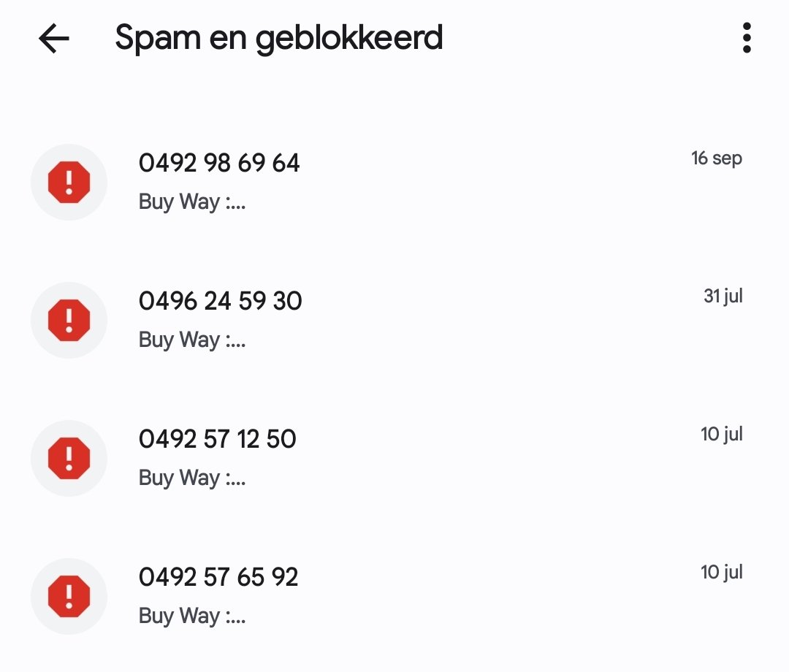
Task: Tap the 16 sep date label
Action: 716,159
